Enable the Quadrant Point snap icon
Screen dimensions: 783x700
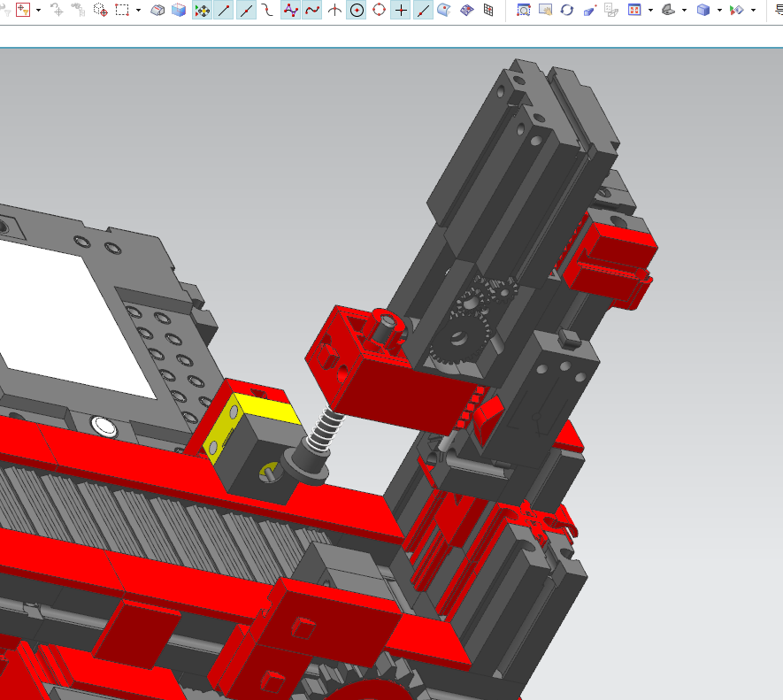coord(379,10)
